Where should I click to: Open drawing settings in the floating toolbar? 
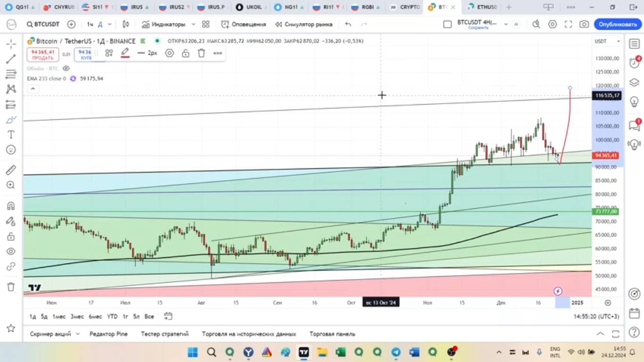tap(169, 53)
